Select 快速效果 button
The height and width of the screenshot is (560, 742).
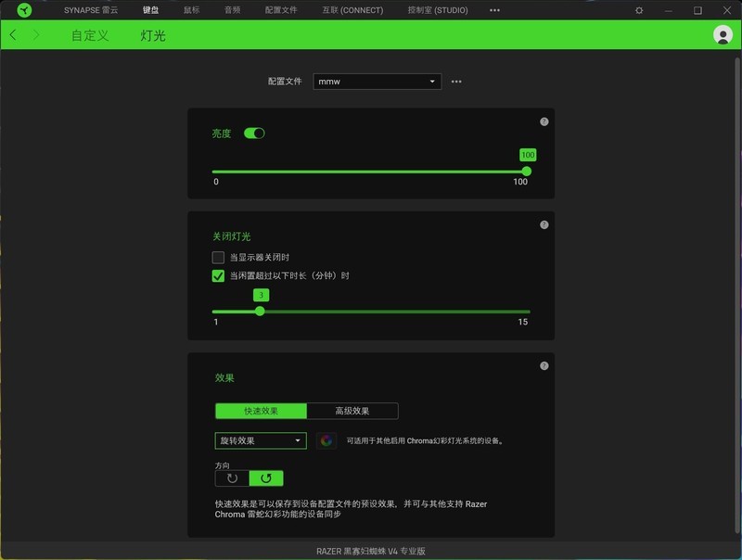[261, 411]
